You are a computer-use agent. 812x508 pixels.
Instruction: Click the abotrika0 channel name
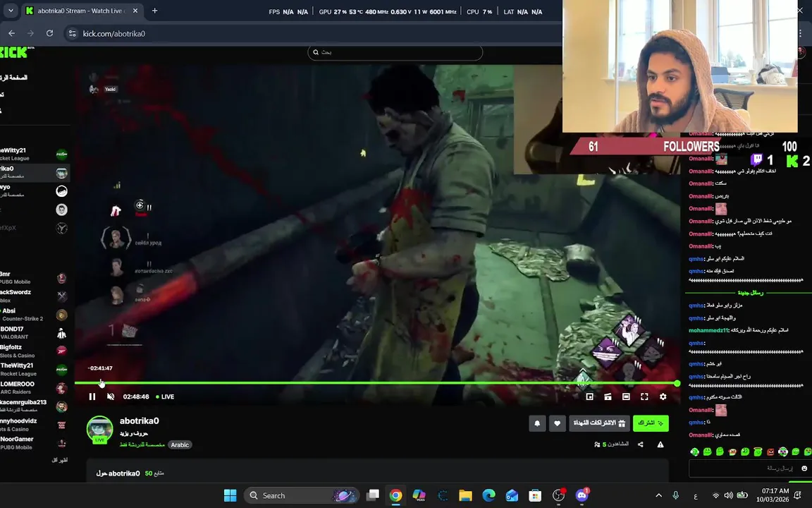140,421
